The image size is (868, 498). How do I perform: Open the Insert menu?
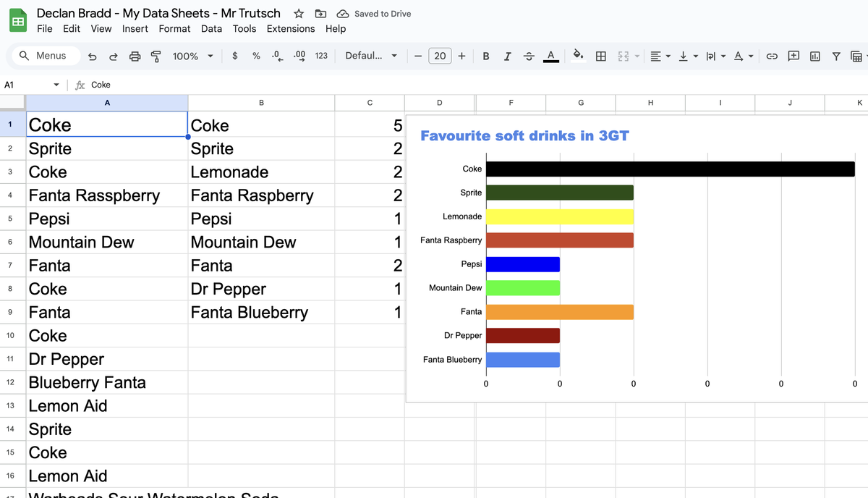click(x=135, y=29)
